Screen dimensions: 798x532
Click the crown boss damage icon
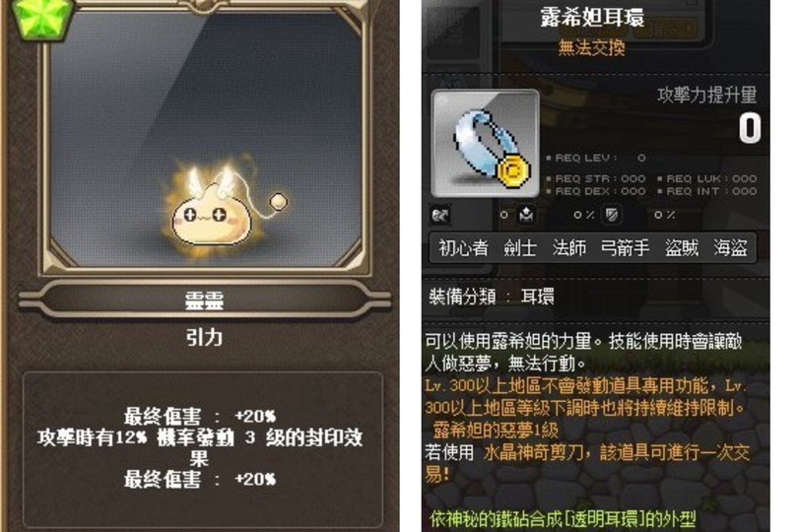526,216
